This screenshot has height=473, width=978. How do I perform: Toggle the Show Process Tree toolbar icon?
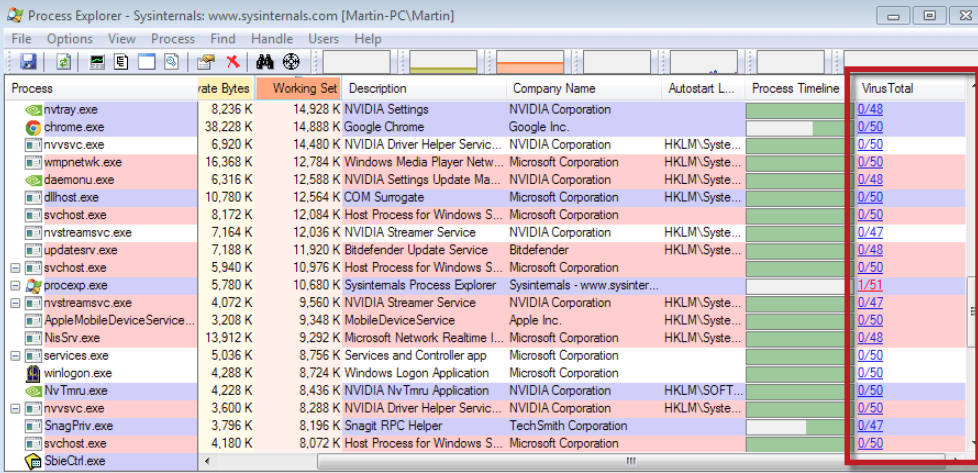click(121, 61)
